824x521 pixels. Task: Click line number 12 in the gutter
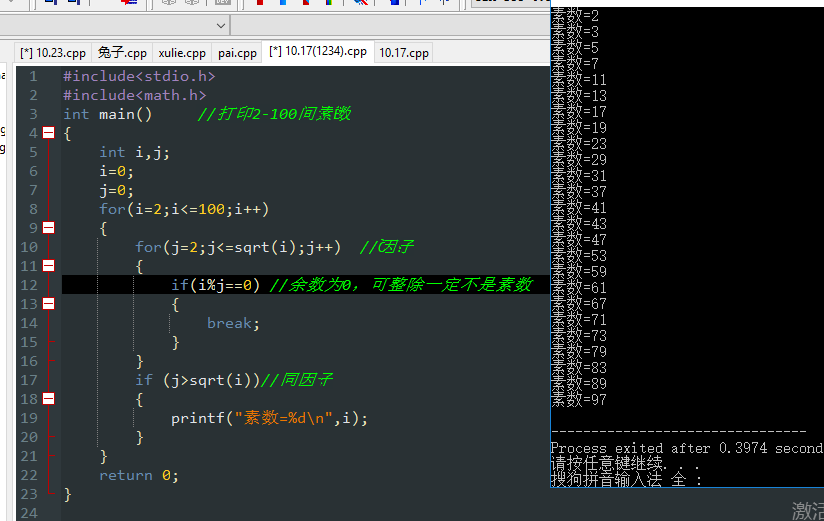click(29, 285)
